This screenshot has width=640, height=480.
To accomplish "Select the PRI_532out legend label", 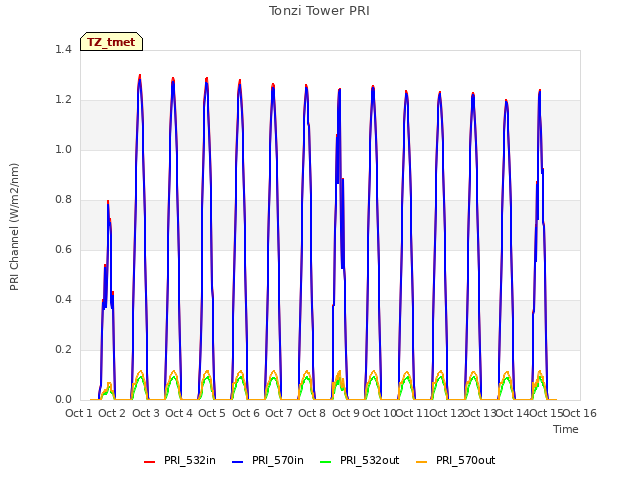I will [370, 461].
